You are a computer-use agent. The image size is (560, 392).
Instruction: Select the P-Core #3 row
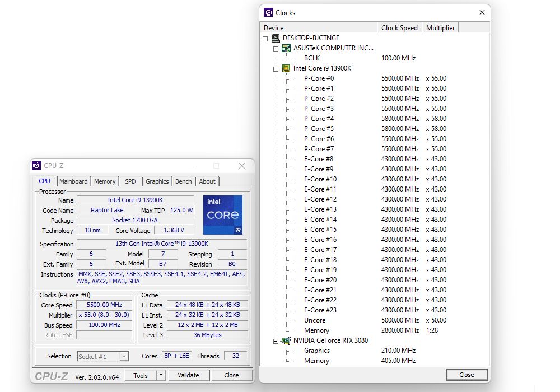(375, 109)
